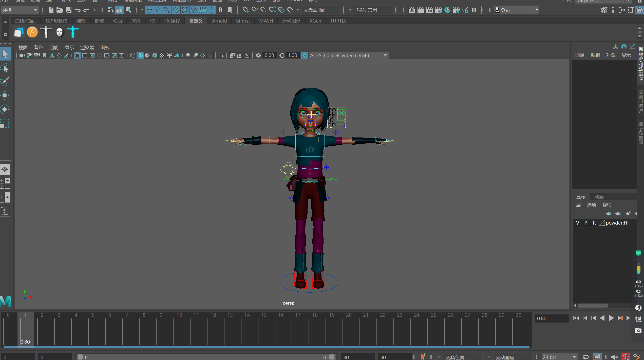Open the 通道 channel box menu
This screenshot has height=360, width=644.
tap(580, 55)
